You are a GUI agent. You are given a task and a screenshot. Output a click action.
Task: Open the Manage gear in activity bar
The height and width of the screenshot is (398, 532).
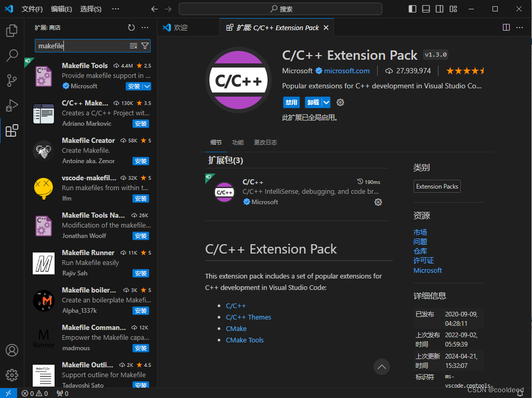point(12,375)
